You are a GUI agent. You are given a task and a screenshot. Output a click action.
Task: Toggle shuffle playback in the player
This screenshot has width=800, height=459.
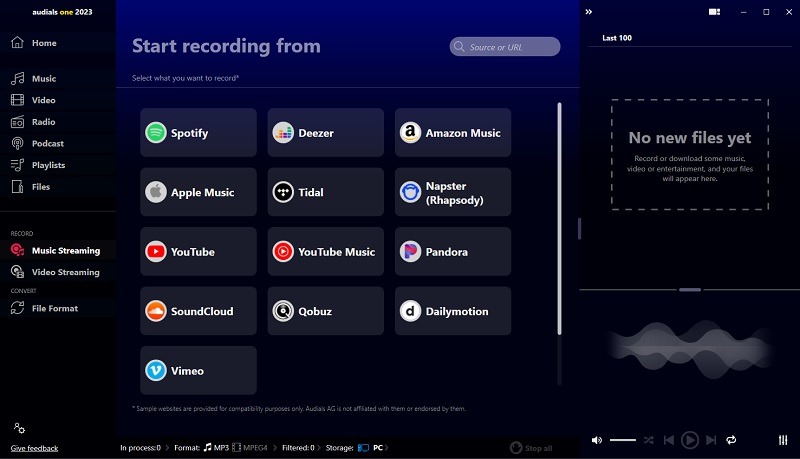649,440
